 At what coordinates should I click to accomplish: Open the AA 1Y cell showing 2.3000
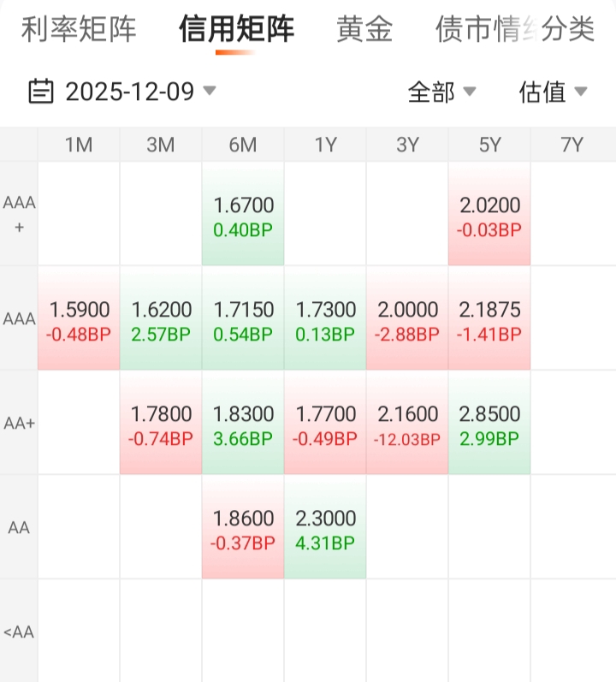(325, 528)
